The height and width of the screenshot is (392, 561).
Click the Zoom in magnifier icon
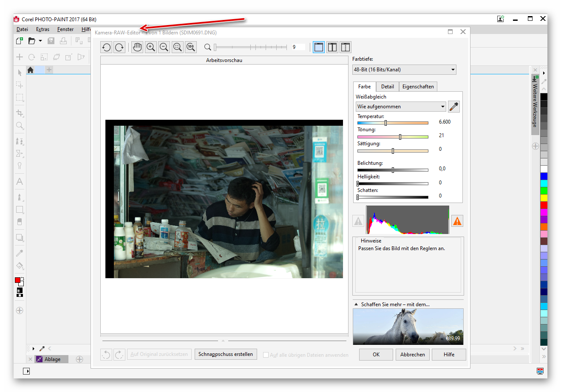pos(150,47)
